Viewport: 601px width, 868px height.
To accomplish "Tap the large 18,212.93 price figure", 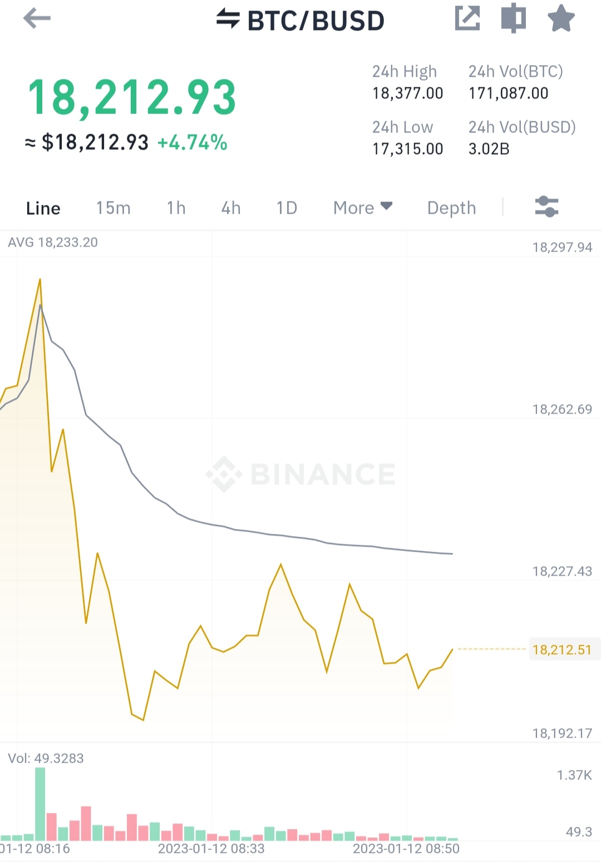I will (x=132, y=98).
